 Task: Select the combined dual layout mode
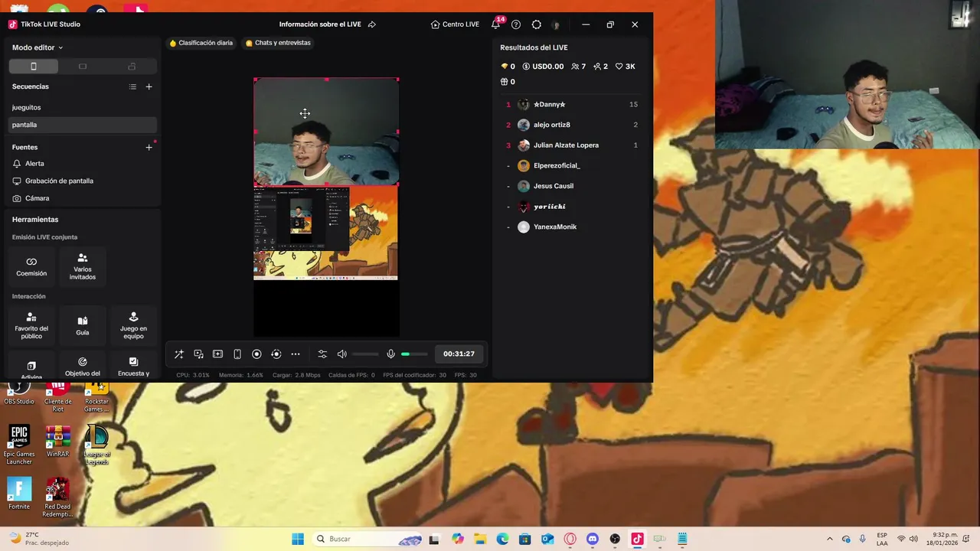132,67
